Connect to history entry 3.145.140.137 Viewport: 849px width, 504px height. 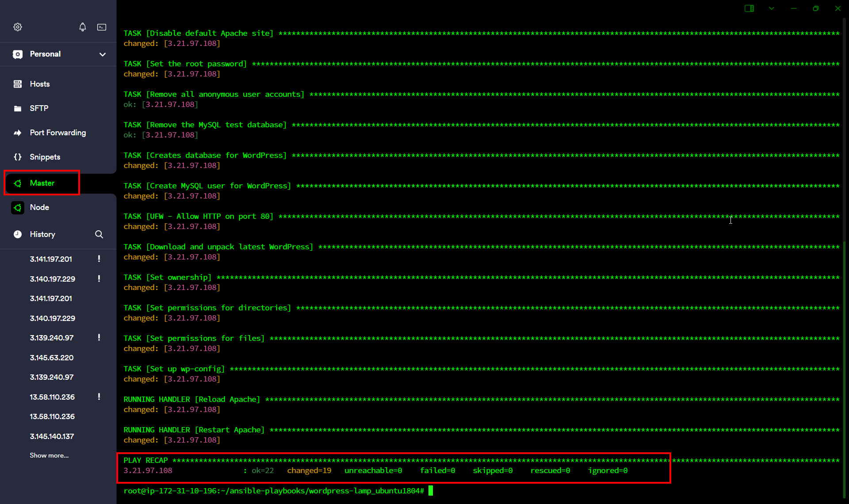click(x=52, y=436)
